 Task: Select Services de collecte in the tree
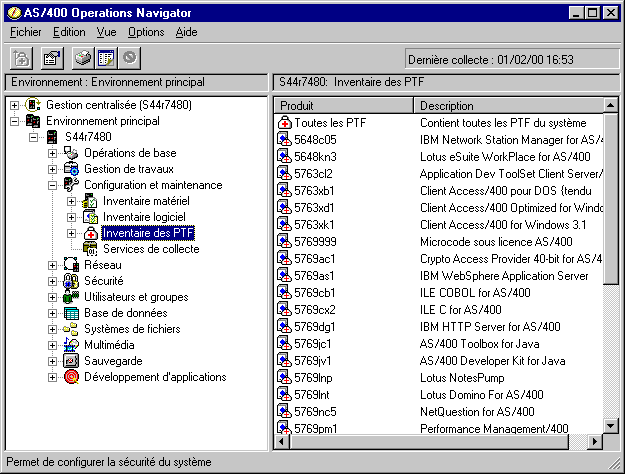(x=151, y=249)
